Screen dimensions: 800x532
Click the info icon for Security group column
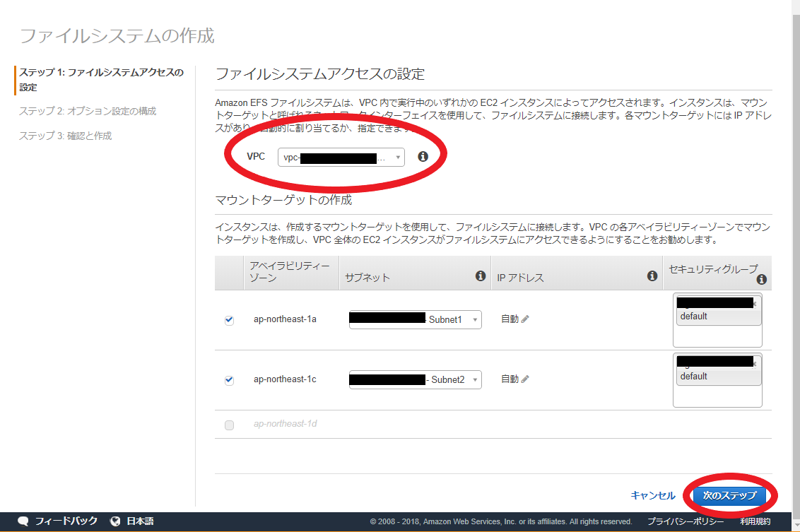coord(762,279)
